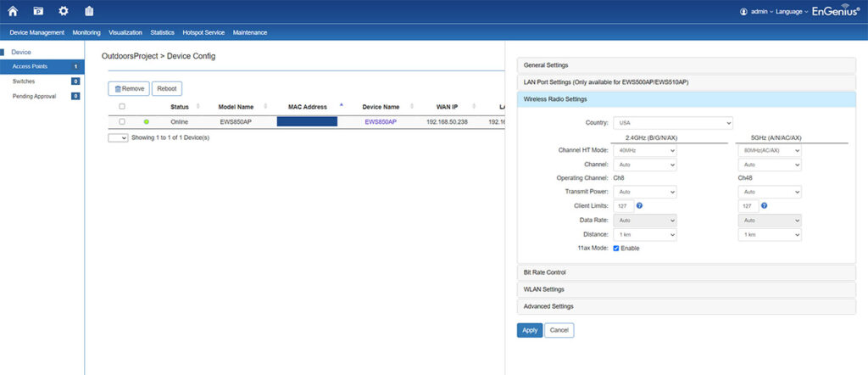This screenshot has height=375, width=868.
Task: Select Switches in the sidebar
Action: (42, 81)
